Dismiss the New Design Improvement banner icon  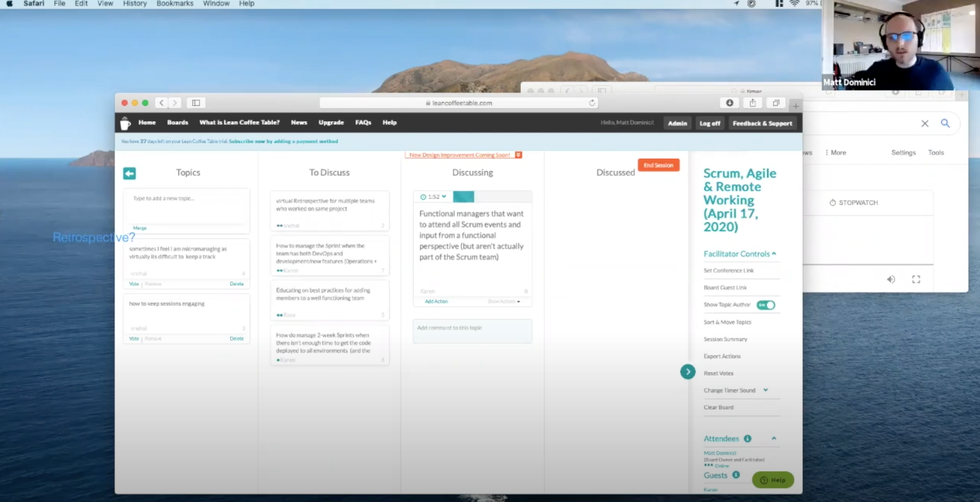[x=518, y=155]
